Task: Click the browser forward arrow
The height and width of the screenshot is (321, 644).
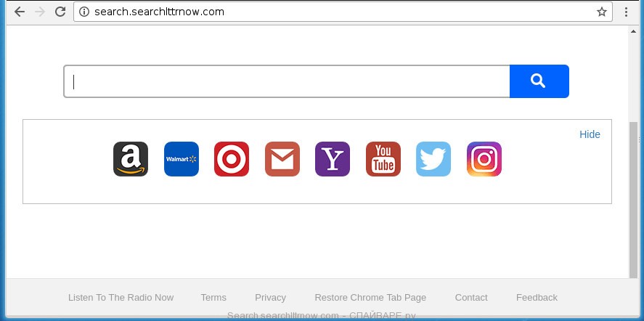Action: click(x=40, y=12)
